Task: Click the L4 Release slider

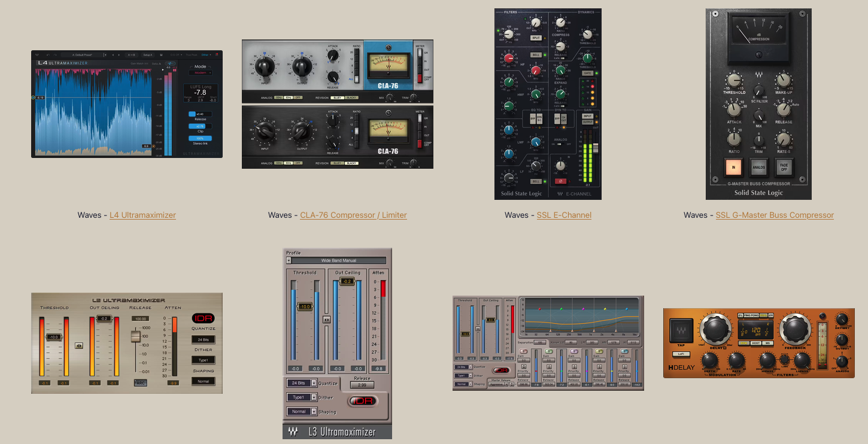Action: click(200, 114)
